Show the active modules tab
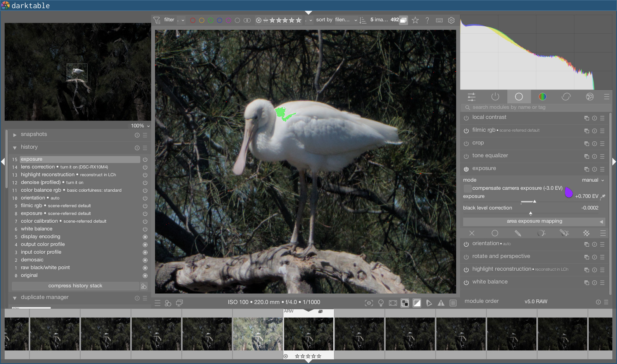The image size is (617, 364). click(495, 97)
